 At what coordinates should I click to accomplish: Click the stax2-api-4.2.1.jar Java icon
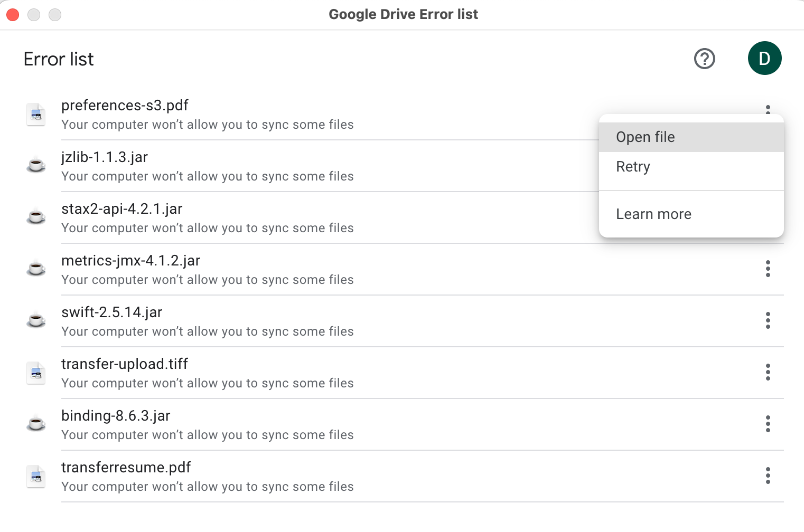click(36, 218)
